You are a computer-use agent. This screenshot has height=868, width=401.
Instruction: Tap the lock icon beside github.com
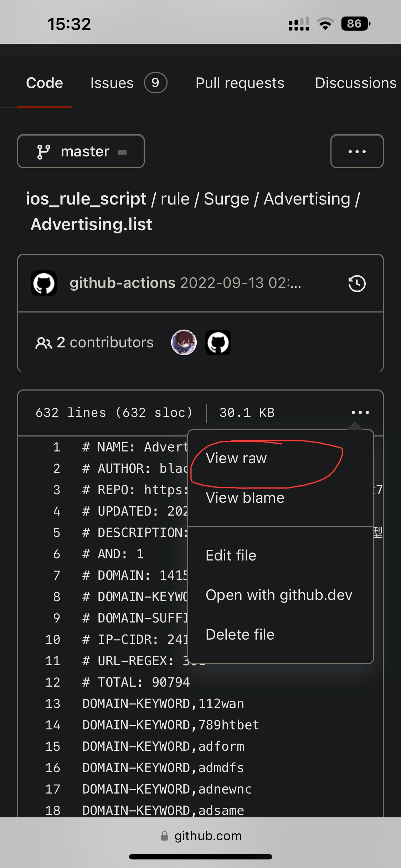pos(164,836)
